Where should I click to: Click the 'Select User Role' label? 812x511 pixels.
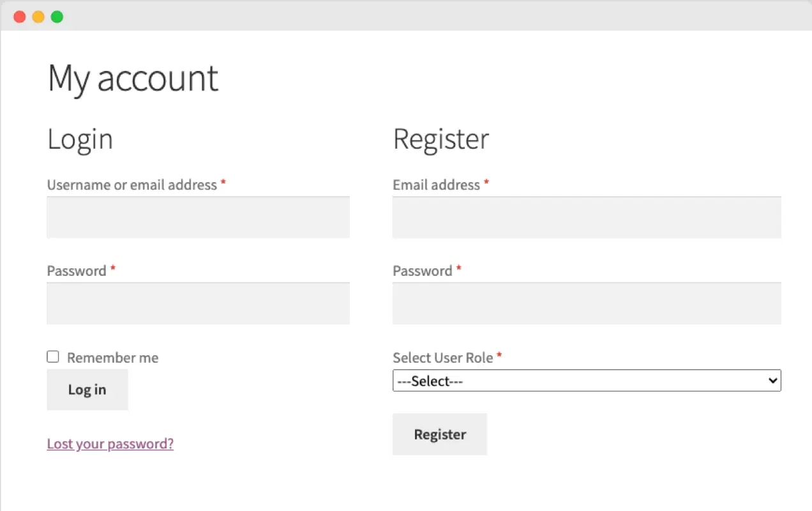pos(442,358)
